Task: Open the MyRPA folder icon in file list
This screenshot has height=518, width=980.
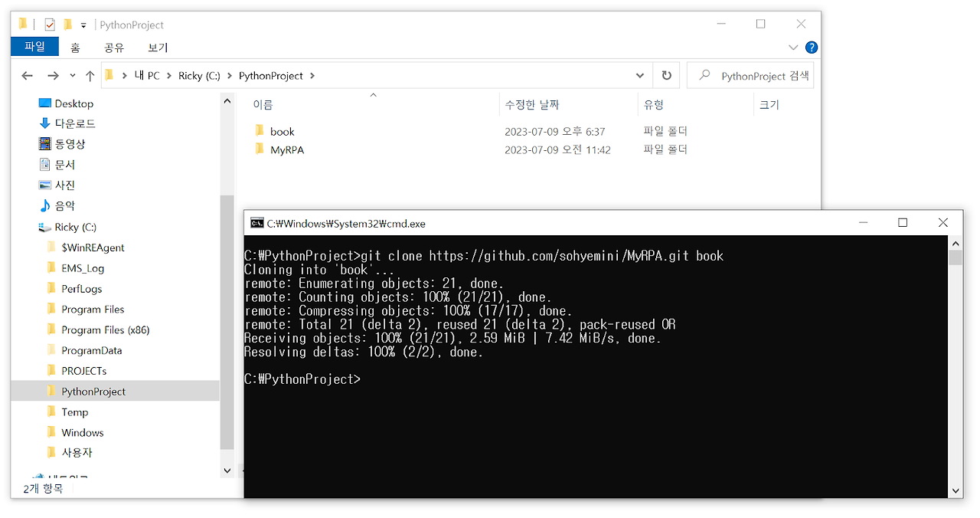Action: click(x=260, y=149)
